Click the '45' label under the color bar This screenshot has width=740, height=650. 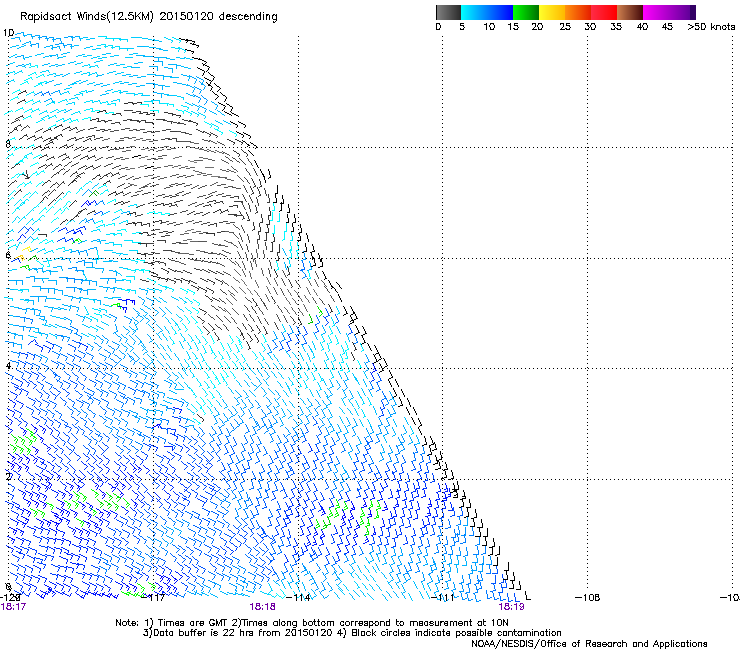pyautogui.click(x=667, y=27)
